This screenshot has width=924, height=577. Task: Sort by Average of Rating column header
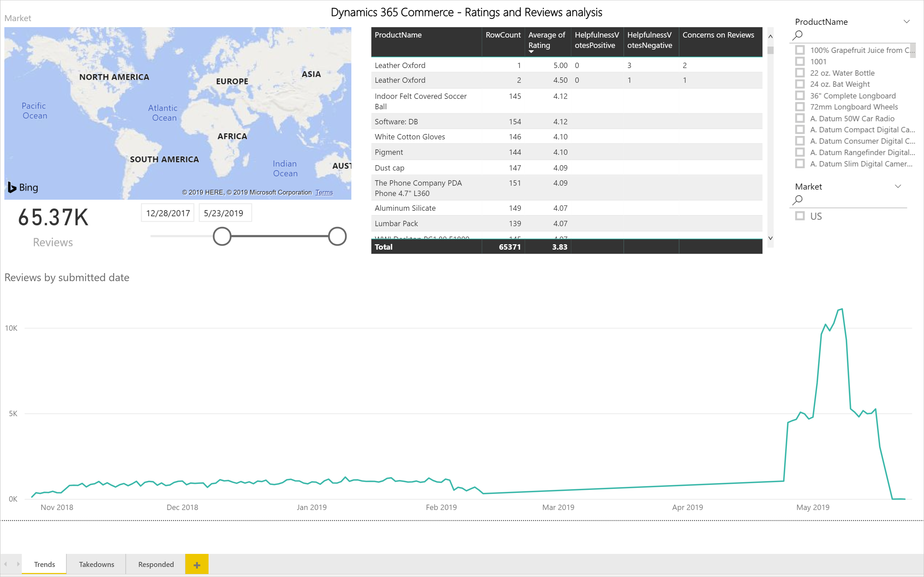tap(547, 40)
